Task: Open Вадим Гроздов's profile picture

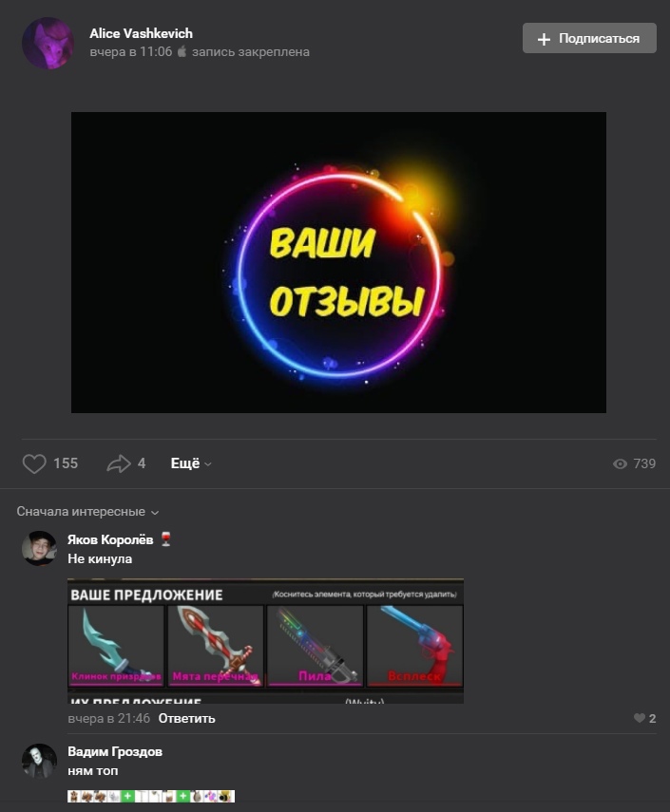Action: coord(39,761)
